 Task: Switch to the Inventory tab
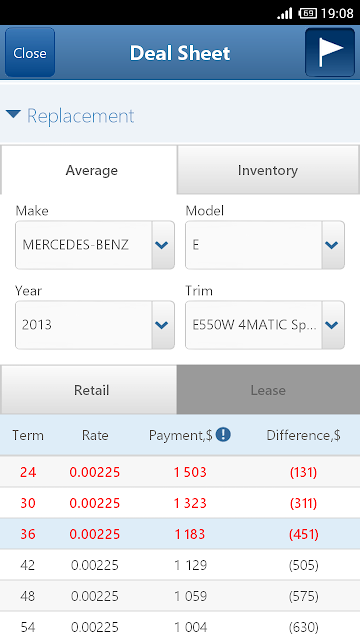(x=268, y=170)
